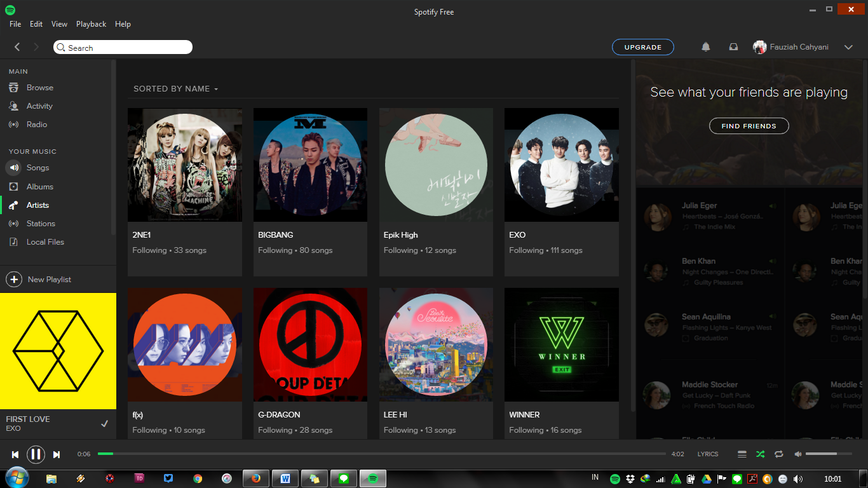This screenshot has height=488, width=868.
Task: Go forward with the right arrow
Action: [36, 47]
